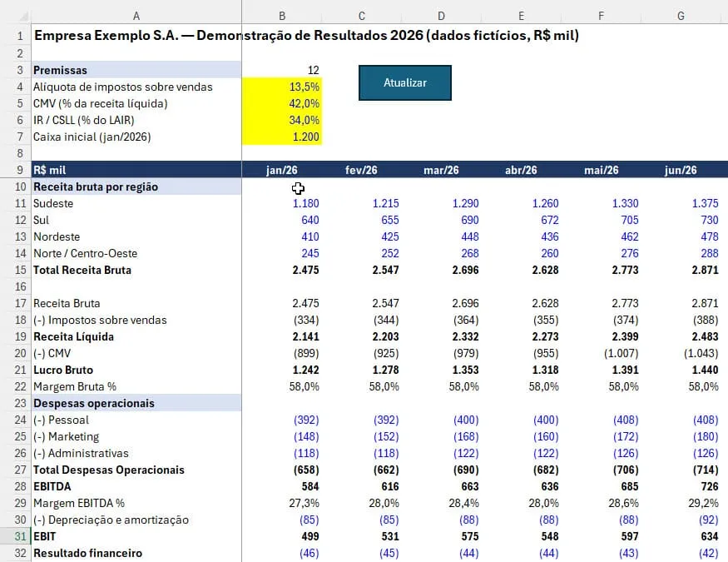The height and width of the screenshot is (562, 728).
Task: Click Marketing expense (152) for fev/26
Action: (361, 436)
